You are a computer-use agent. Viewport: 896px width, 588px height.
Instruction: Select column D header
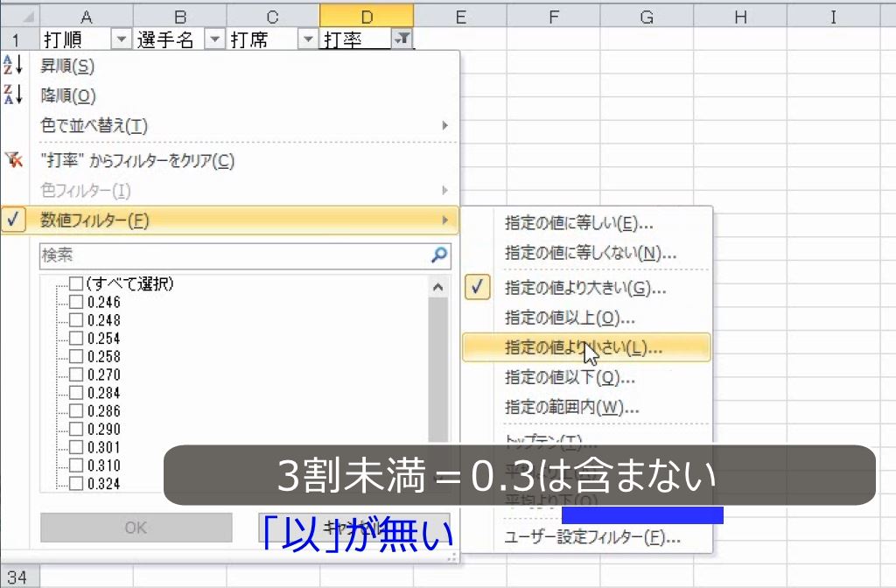pos(367,17)
